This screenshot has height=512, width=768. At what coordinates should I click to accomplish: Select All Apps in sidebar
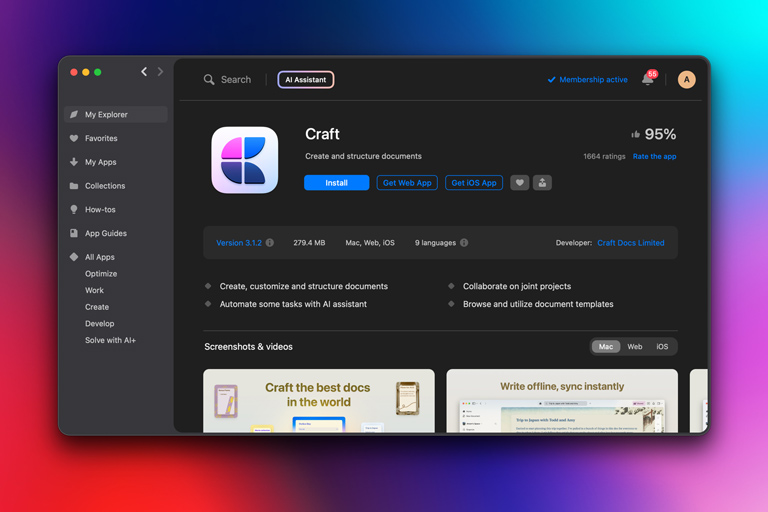[x=99, y=257]
